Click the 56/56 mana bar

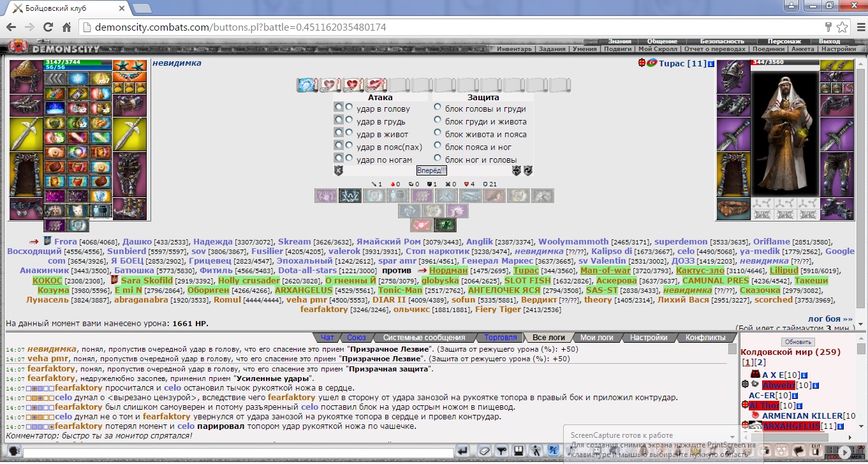(78, 67)
